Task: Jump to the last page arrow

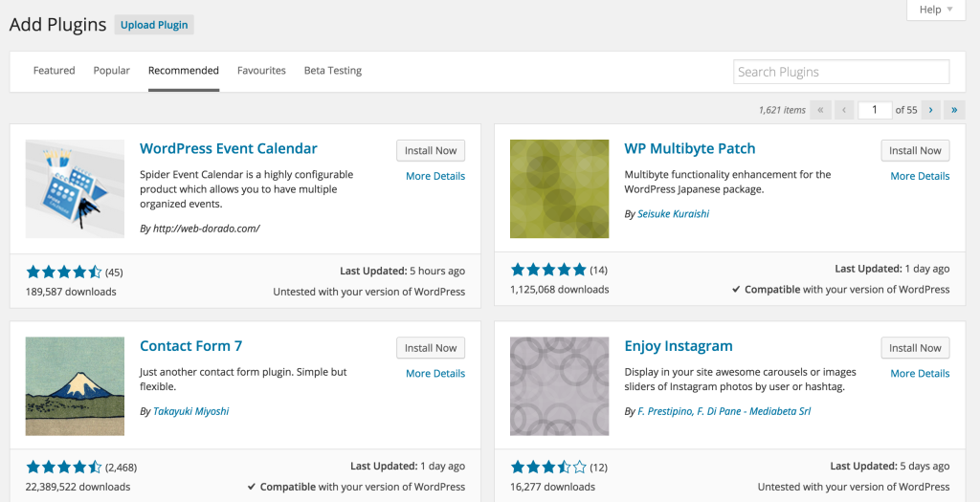Action: [x=954, y=110]
